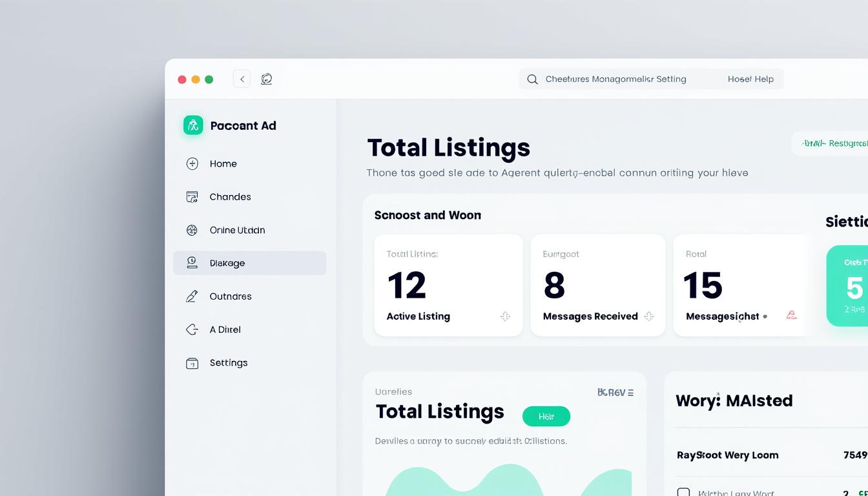Click the Home sidebar icon

192,163
